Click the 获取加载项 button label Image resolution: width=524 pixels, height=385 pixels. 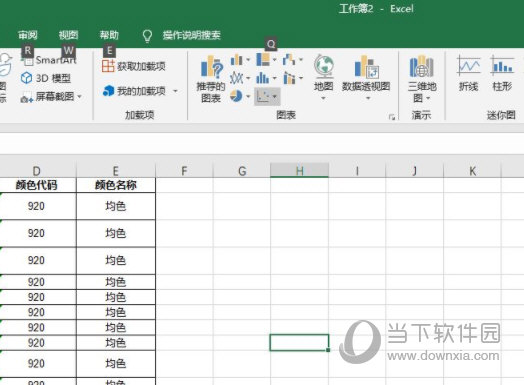[141, 66]
